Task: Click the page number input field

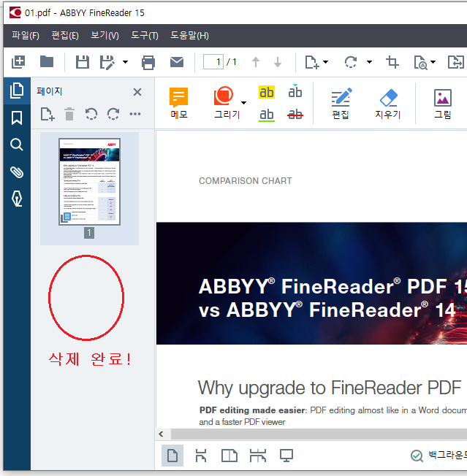Action: coord(213,62)
